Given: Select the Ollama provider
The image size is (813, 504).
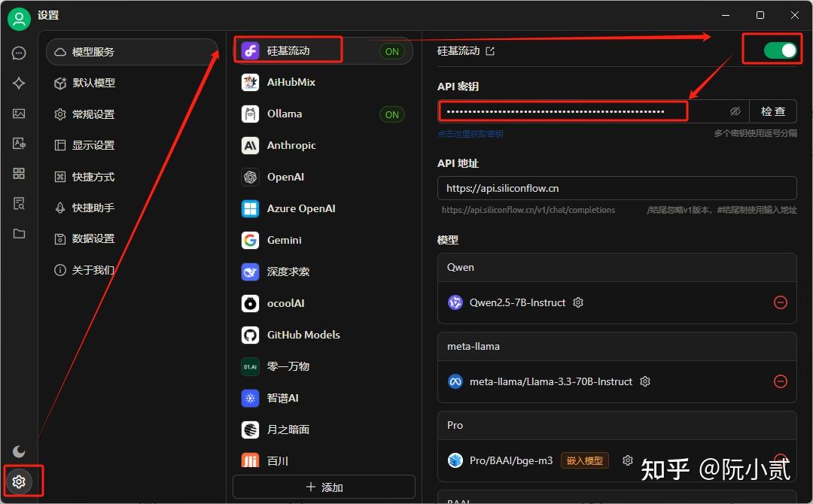Looking at the screenshot, I should [x=323, y=114].
